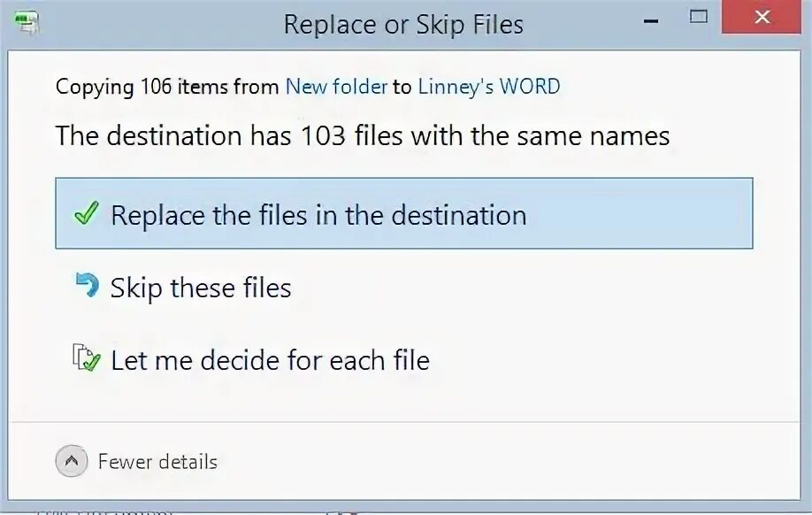Click the green checkmark replace icon
812x515 pixels.
(87, 213)
